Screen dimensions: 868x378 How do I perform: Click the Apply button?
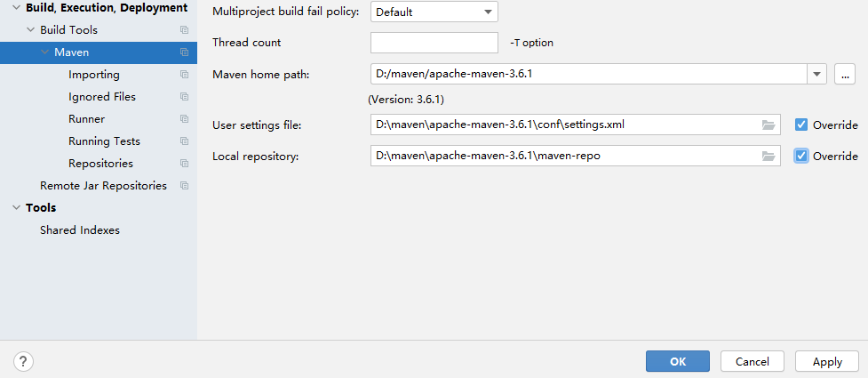tap(827, 361)
